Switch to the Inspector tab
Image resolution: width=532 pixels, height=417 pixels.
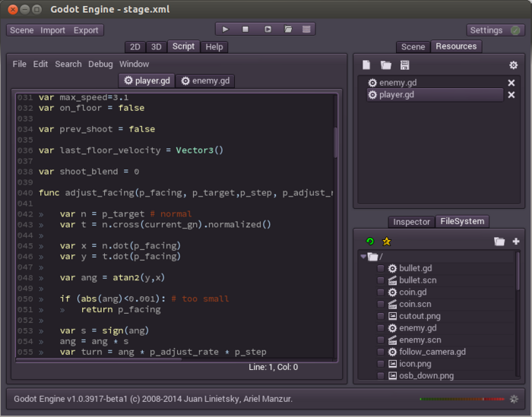(411, 222)
